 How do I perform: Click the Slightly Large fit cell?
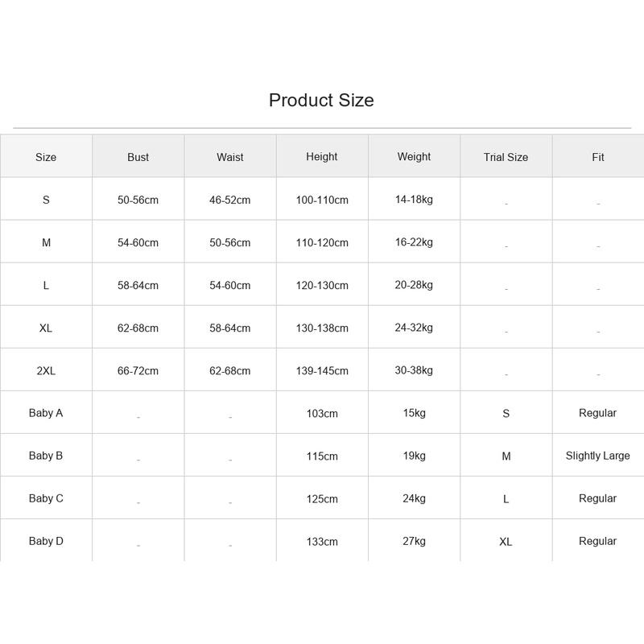[x=598, y=456]
